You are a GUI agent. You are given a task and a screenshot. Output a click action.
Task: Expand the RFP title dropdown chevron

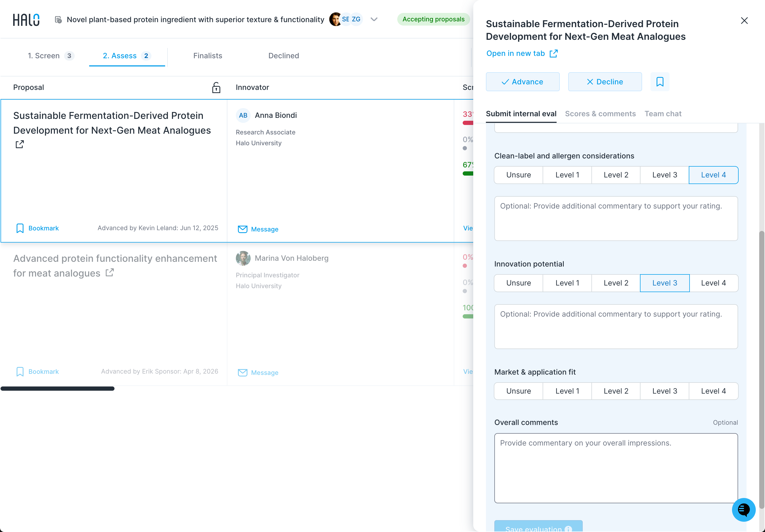tap(374, 19)
